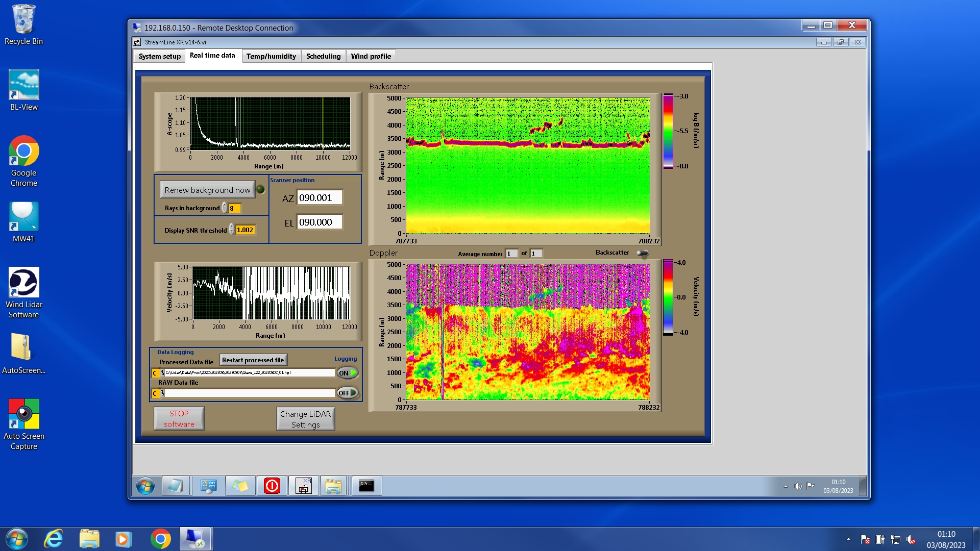Open Google Chrome from host taskbar
Viewport: 980px width, 551px height.
(160, 539)
